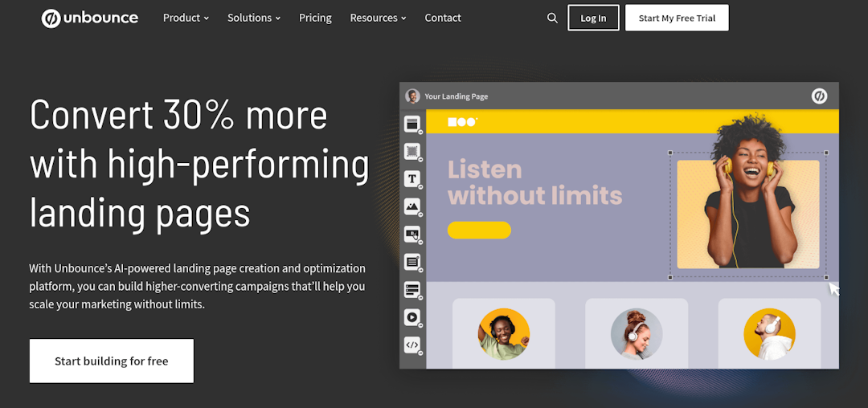The height and width of the screenshot is (408, 868).
Task: Click the Unbounce icon in builder header
Action: (x=819, y=96)
